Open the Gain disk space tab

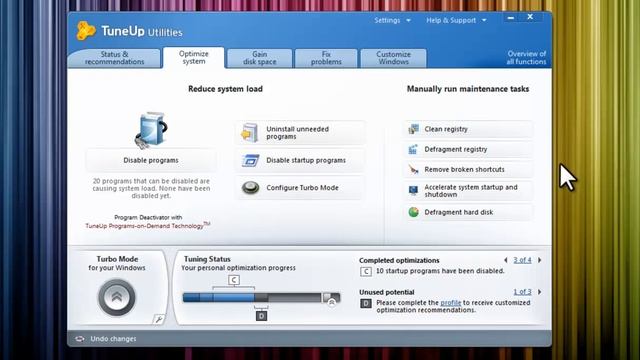pyautogui.click(x=260, y=58)
